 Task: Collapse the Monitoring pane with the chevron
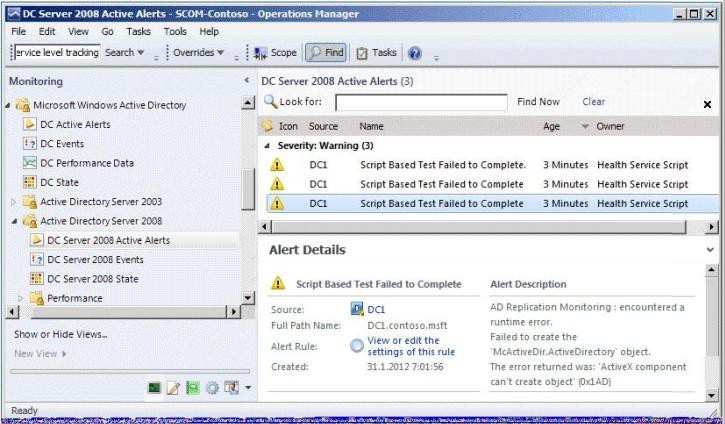click(247, 80)
